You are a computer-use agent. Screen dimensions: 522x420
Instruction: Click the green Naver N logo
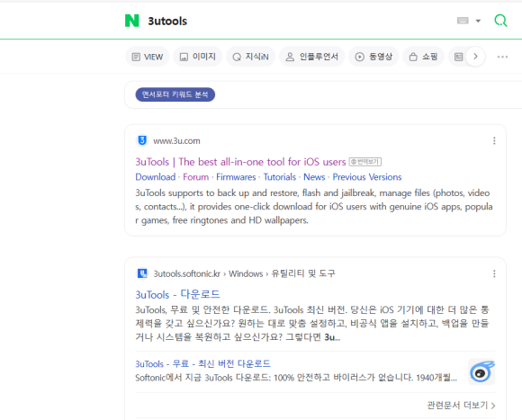click(x=131, y=21)
